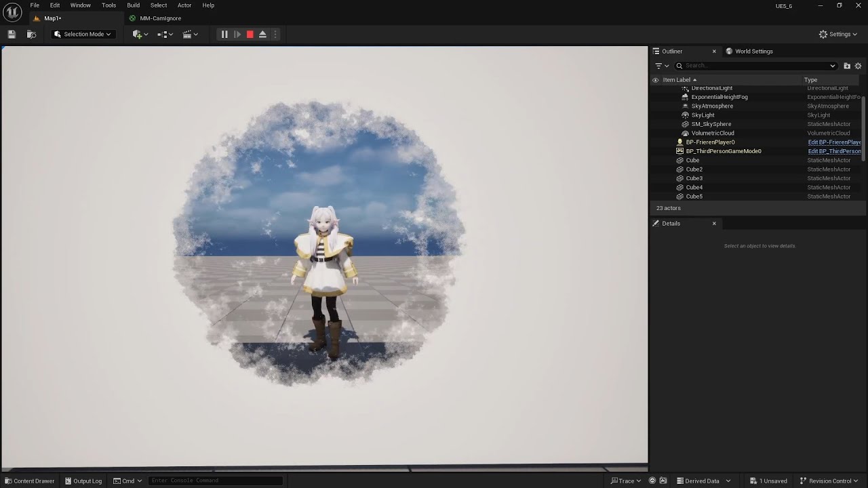The image size is (868, 488).
Task: Advance one frame with frame-step button
Action: point(237,34)
